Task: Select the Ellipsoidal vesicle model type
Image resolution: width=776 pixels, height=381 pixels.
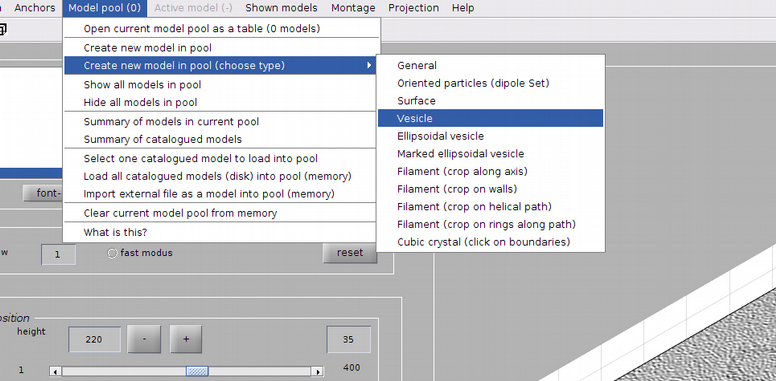Action: click(x=490, y=136)
